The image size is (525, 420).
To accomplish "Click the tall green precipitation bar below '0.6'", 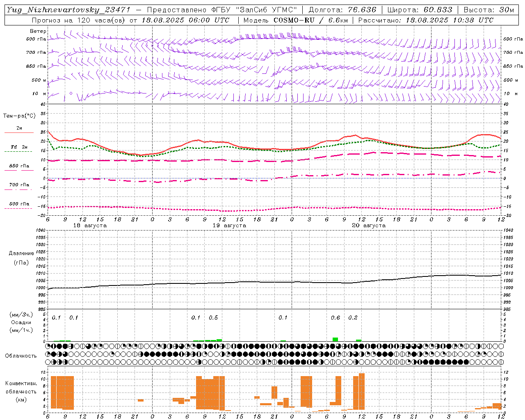I will pos(336,340).
